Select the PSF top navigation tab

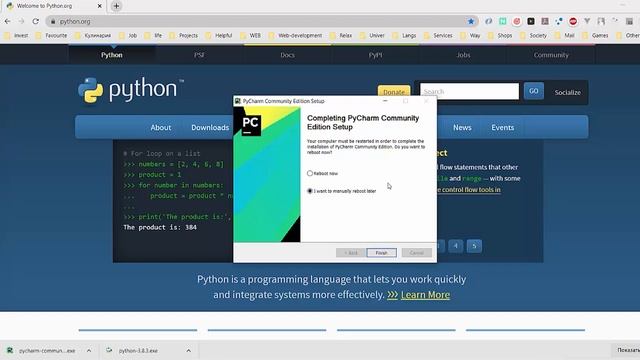pos(199,55)
